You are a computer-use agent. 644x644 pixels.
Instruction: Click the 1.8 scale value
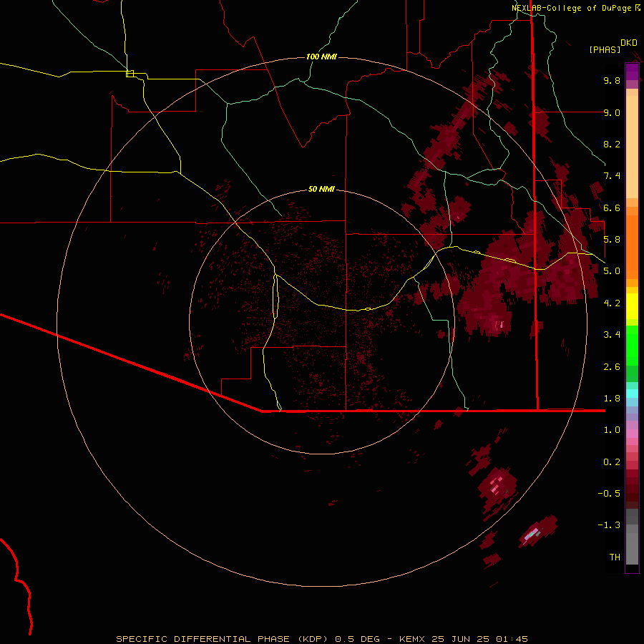[x=612, y=399]
